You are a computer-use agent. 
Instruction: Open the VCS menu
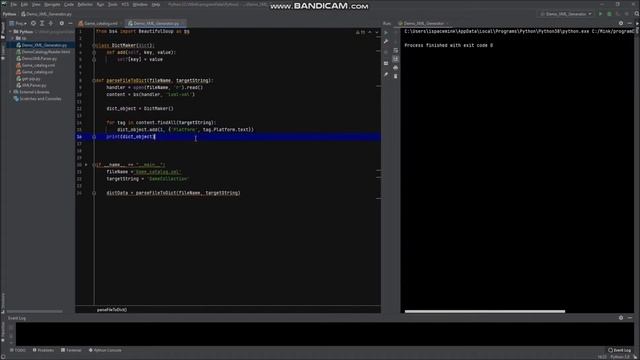(125, 4)
